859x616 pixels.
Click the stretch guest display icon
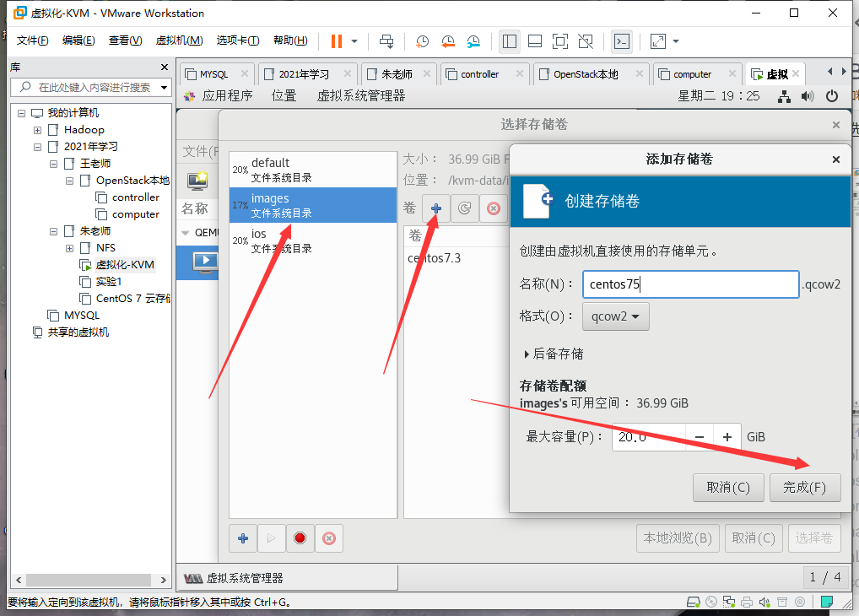click(x=657, y=41)
